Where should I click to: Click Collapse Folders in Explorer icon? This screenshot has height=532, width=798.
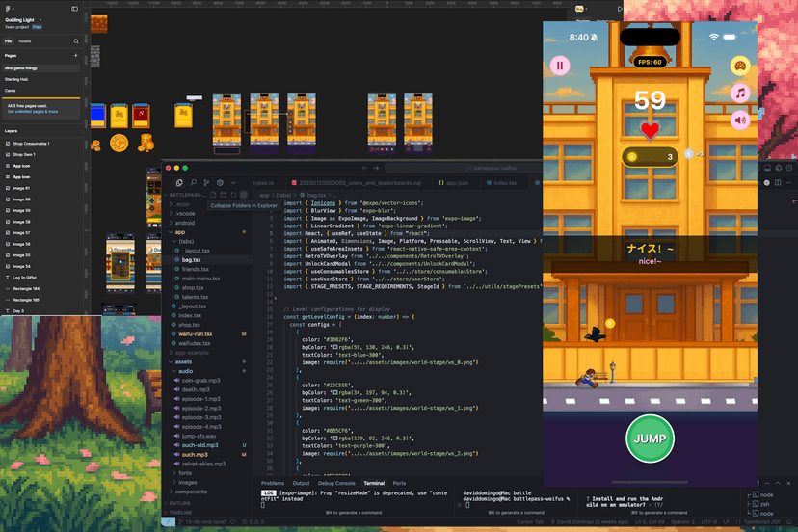click(x=244, y=195)
